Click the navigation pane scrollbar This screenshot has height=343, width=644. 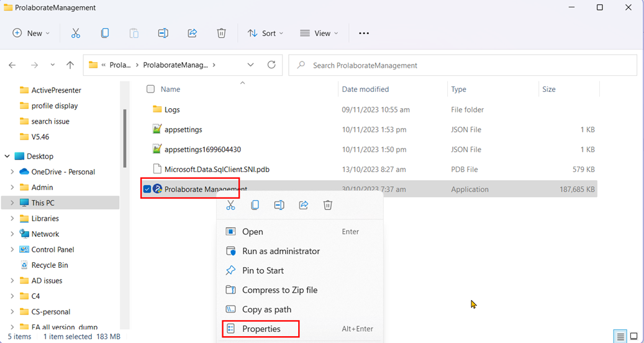[125, 137]
